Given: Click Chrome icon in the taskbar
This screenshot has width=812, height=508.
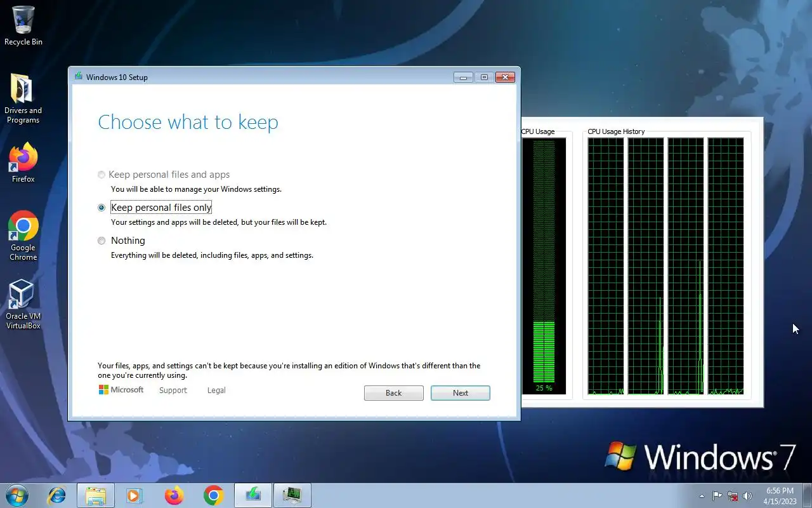Looking at the screenshot, I should click(213, 495).
